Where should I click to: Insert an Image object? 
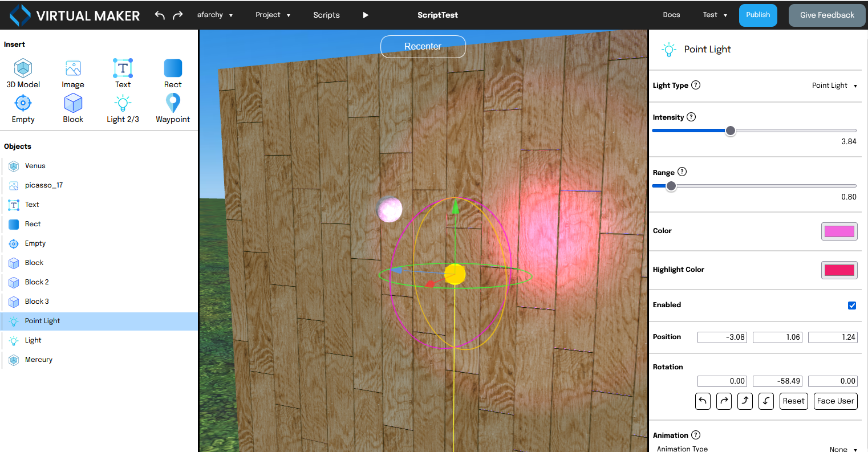(x=73, y=72)
